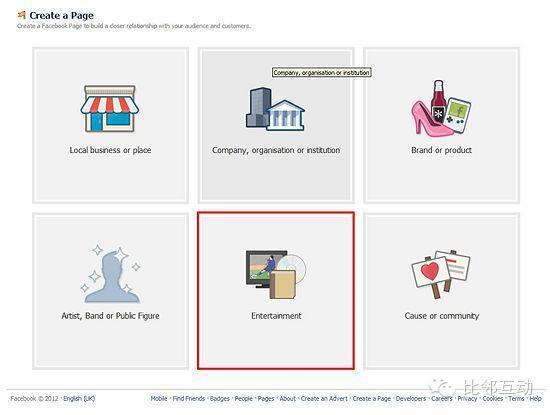
Task: Choose the Cause or community label
Action: point(442,316)
